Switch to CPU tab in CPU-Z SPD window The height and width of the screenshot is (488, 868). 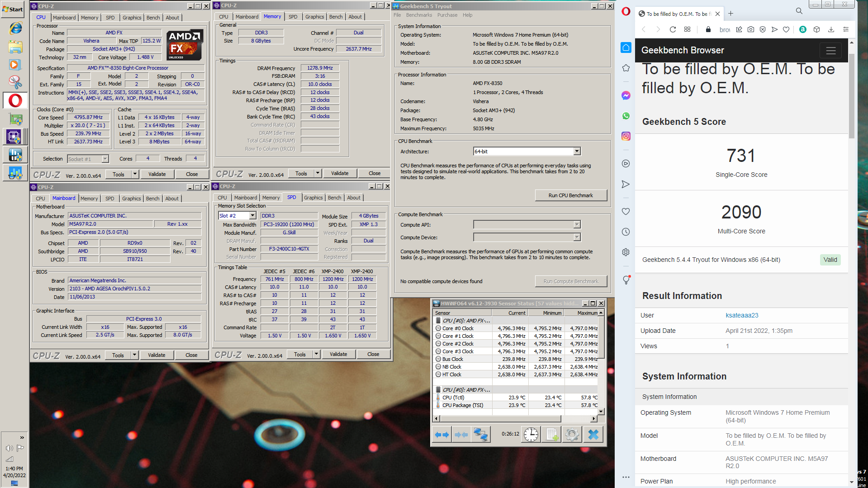point(222,198)
